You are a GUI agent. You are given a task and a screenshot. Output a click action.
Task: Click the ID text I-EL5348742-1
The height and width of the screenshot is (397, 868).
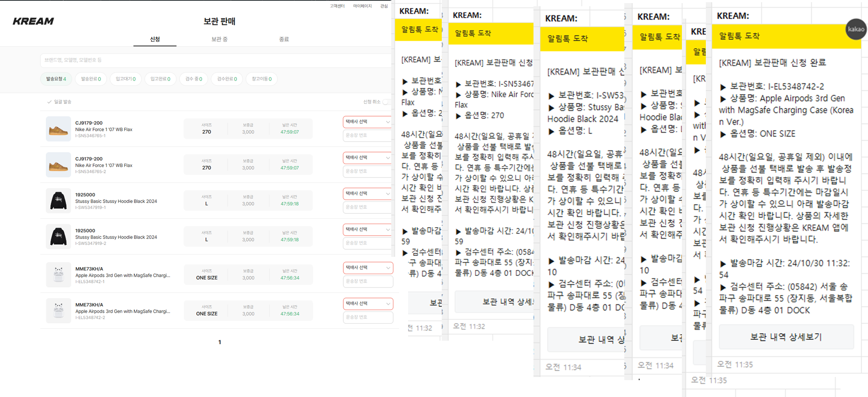point(90,282)
